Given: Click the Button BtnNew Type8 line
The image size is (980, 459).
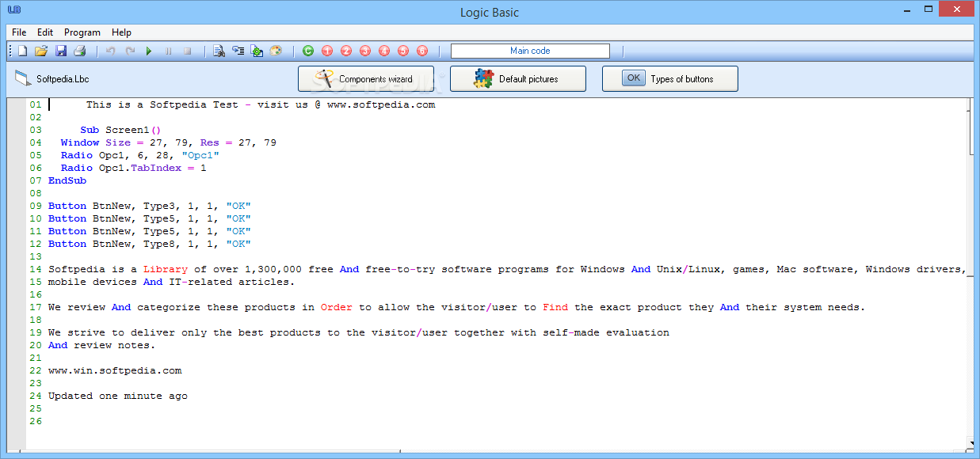Looking at the screenshot, I should click(x=150, y=244).
